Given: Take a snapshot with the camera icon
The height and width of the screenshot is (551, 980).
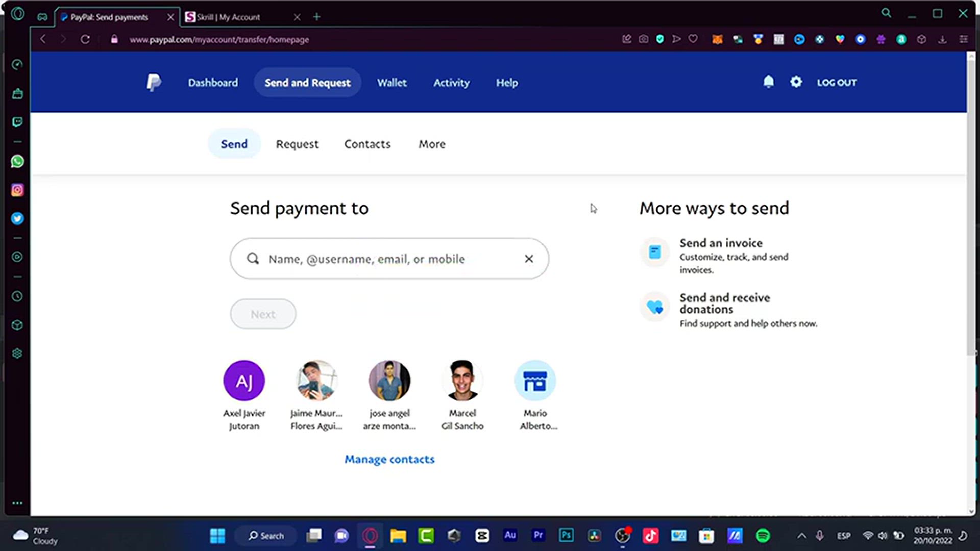Looking at the screenshot, I should (644, 39).
